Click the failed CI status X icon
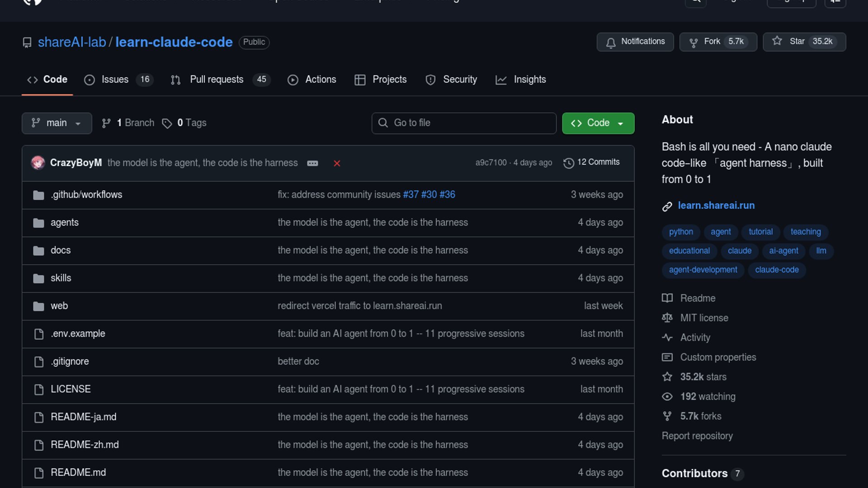Image resolution: width=868 pixels, height=488 pixels. point(337,163)
